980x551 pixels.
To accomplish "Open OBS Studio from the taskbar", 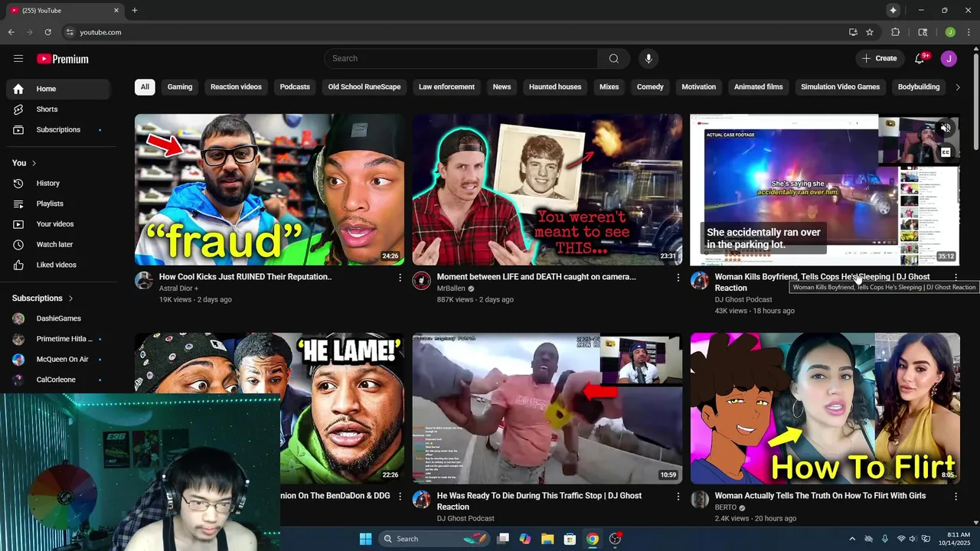I will (x=615, y=539).
